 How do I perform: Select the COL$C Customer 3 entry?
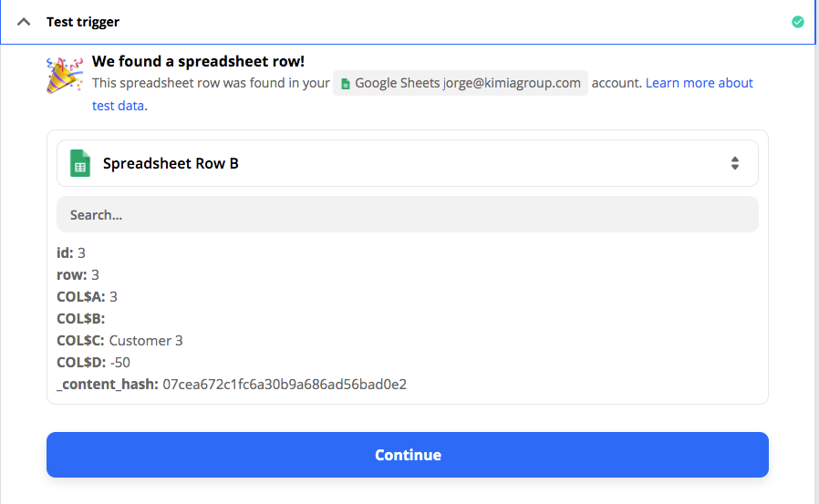(119, 341)
